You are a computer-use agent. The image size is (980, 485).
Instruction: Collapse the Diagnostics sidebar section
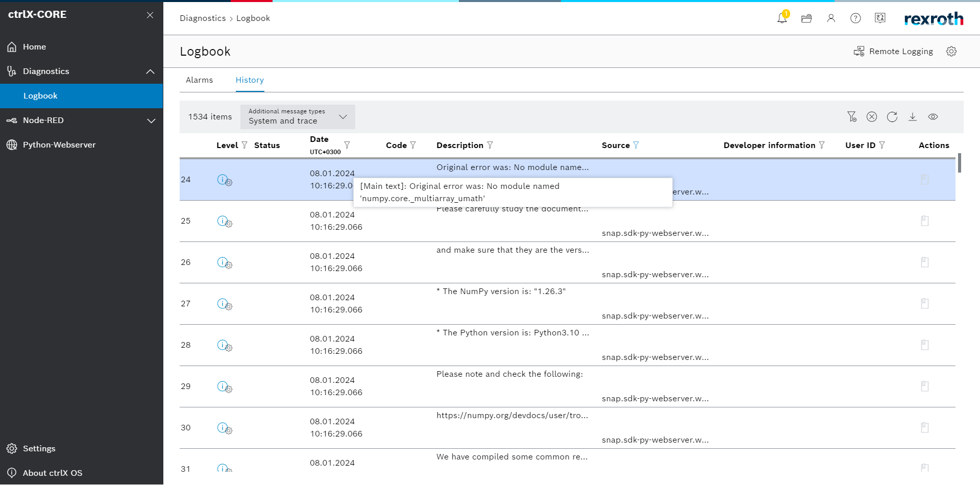pyautogui.click(x=150, y=71)
